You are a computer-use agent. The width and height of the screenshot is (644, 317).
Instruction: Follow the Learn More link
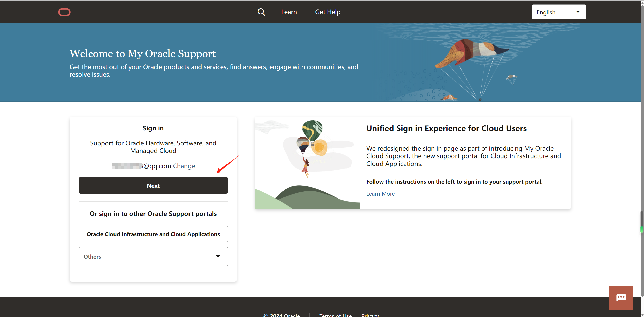380,194
